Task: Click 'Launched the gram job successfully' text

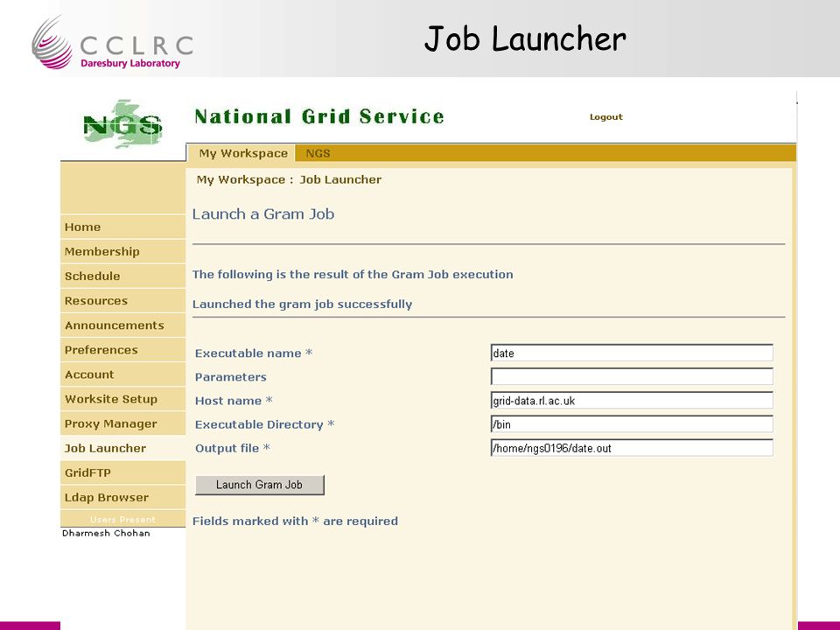Action: (x=302, y=304)
